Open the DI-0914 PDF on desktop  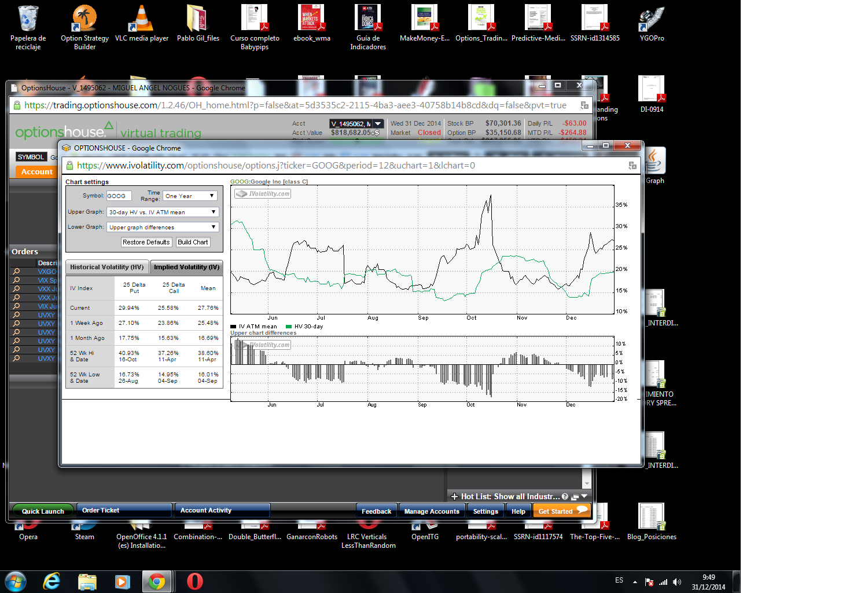coord(652,94)
